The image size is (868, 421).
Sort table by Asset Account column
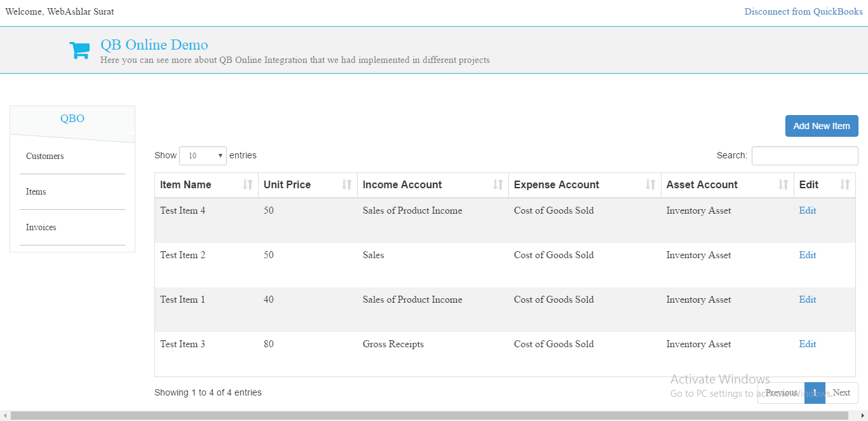click(x=728, y=185)
